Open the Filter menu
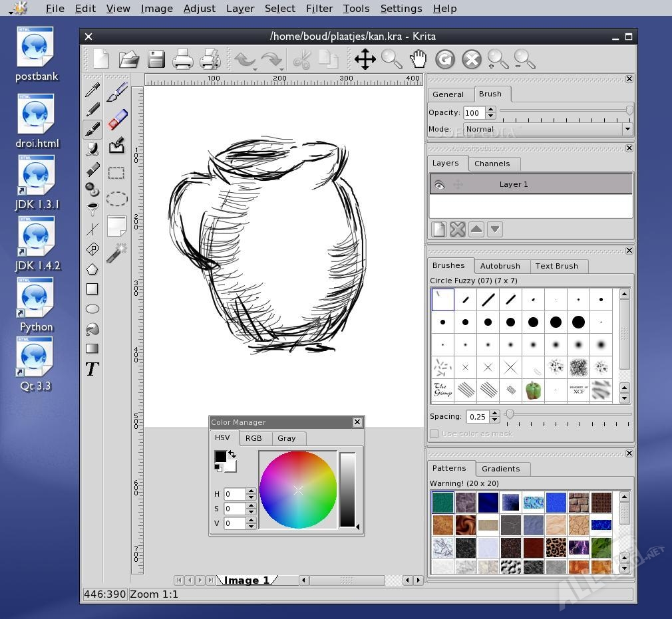672x619 pixels. click(x=319, y=9)
